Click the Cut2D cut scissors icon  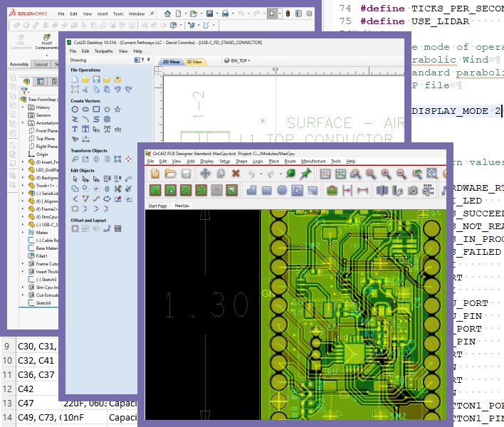[85, 90]
